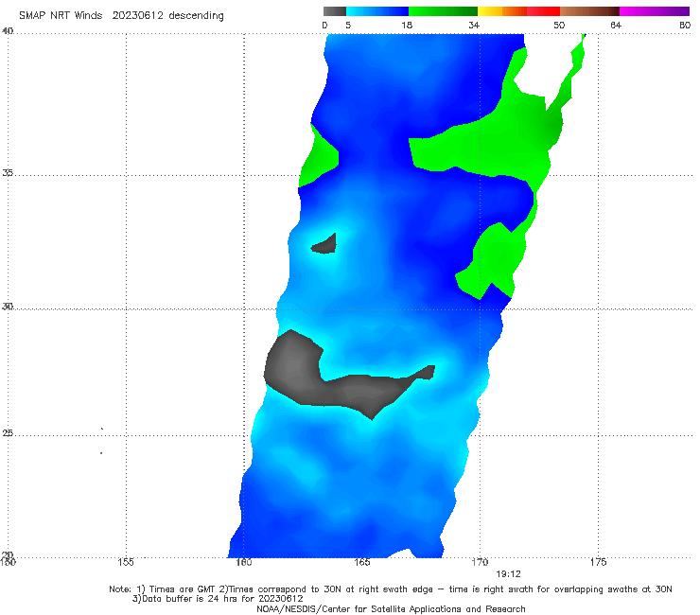This screenshot has width=700, height=615.
Task: Click the latitude label '40'
Action: click(x=8, y=31)
